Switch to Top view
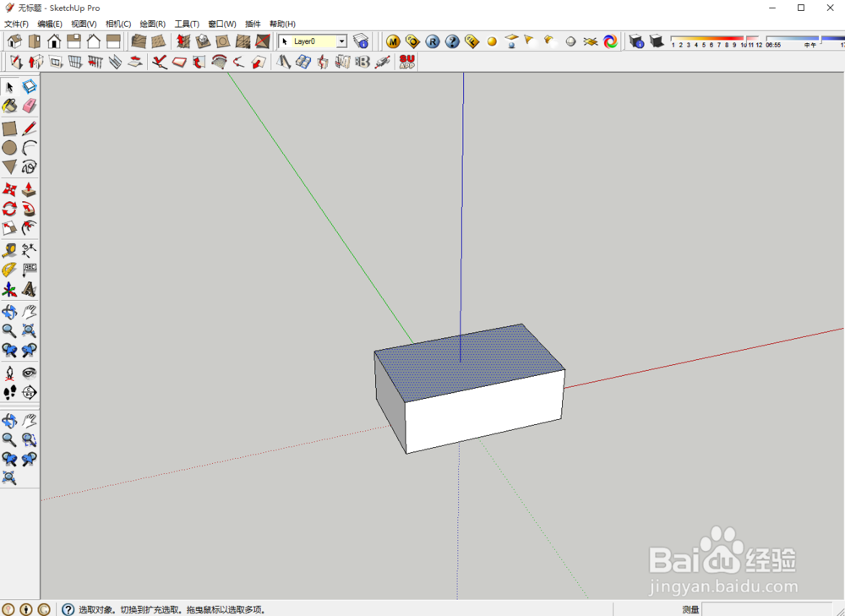The image size is (845, 616). [x=35, y=41]
